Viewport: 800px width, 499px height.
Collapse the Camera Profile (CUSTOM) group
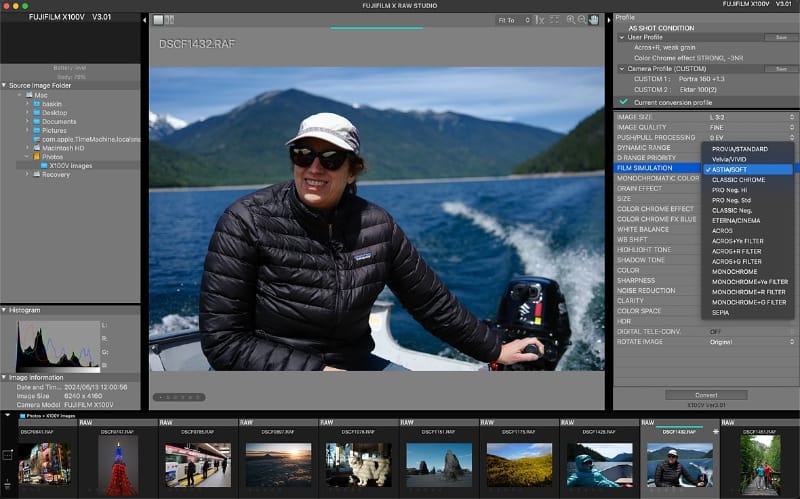pos(621,68)
